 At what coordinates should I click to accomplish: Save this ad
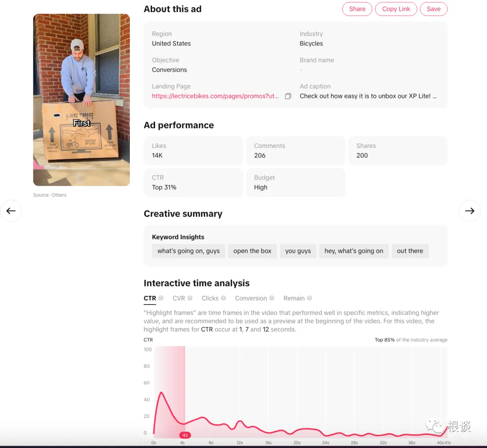tap(434, 9)
